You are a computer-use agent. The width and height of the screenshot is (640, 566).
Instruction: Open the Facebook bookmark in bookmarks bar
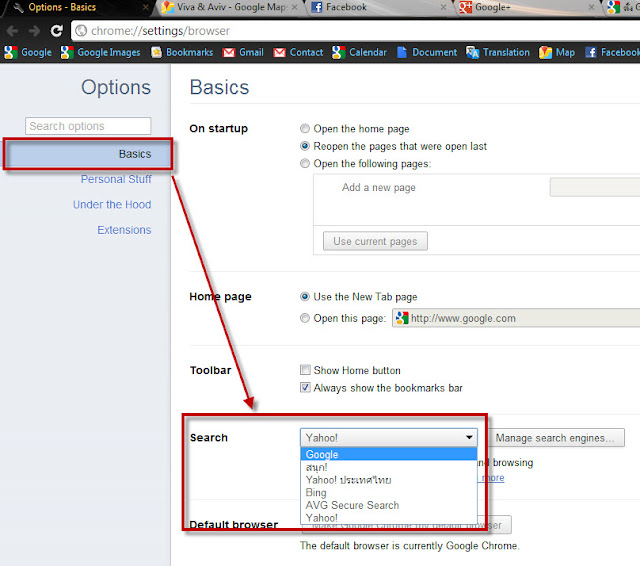coord(612,52)
